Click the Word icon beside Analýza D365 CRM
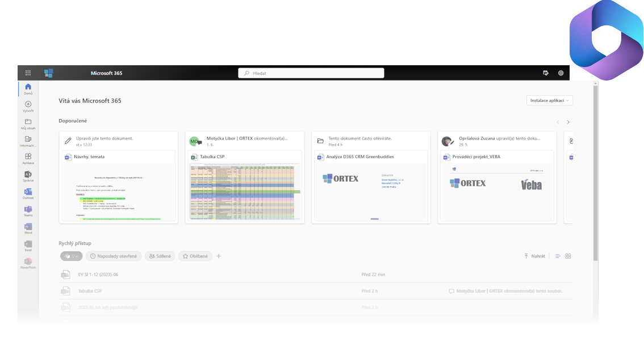644x354 pixels. click(x=321, y=157)
